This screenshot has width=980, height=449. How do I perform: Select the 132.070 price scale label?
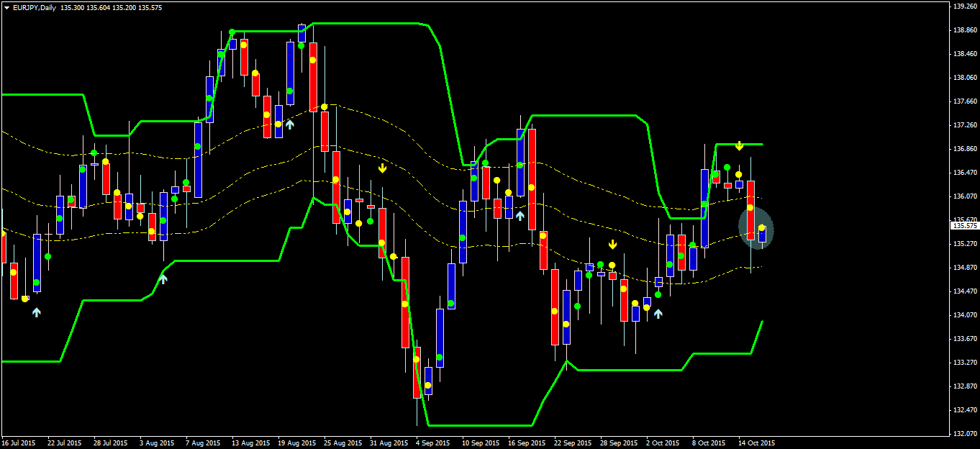pos(964,433)
